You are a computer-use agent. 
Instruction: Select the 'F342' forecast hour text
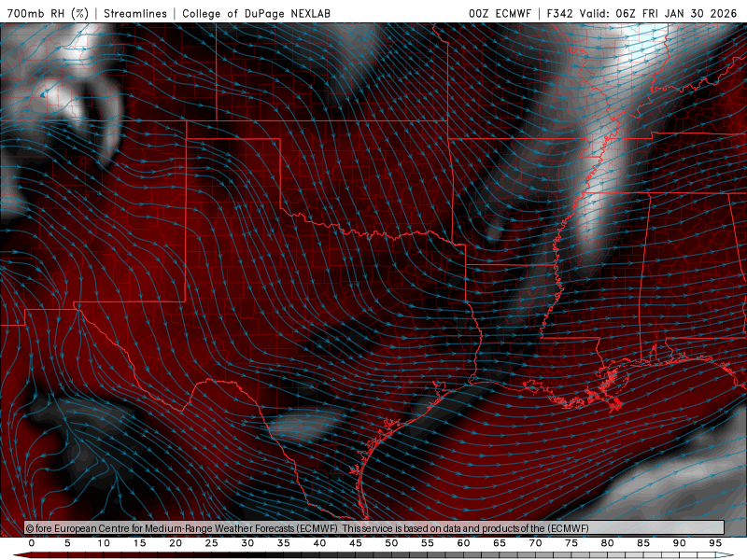(x=559, y=13)
